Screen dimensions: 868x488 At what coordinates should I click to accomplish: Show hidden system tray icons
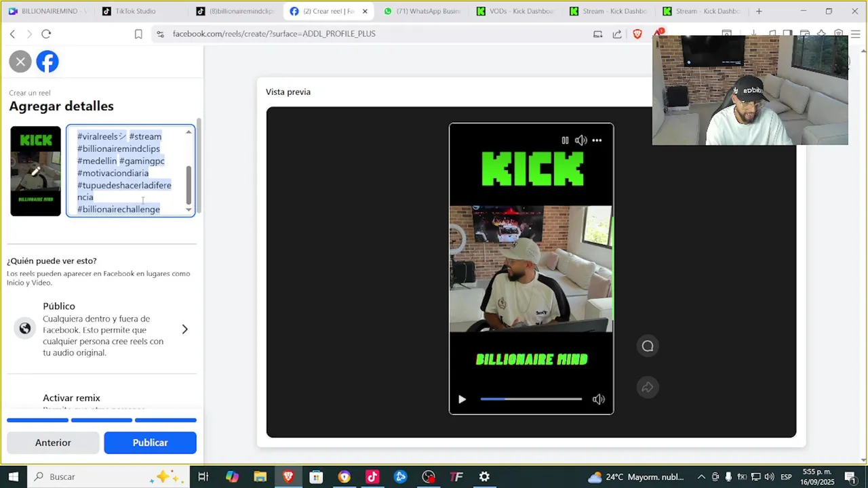pyautogui.click(x=701, y=476)
